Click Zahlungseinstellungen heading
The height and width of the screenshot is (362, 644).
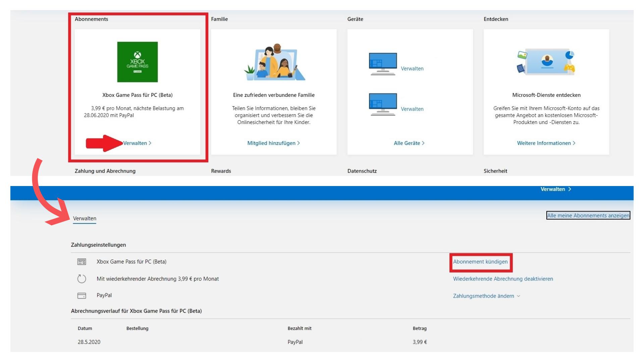[x=98, y=245]
